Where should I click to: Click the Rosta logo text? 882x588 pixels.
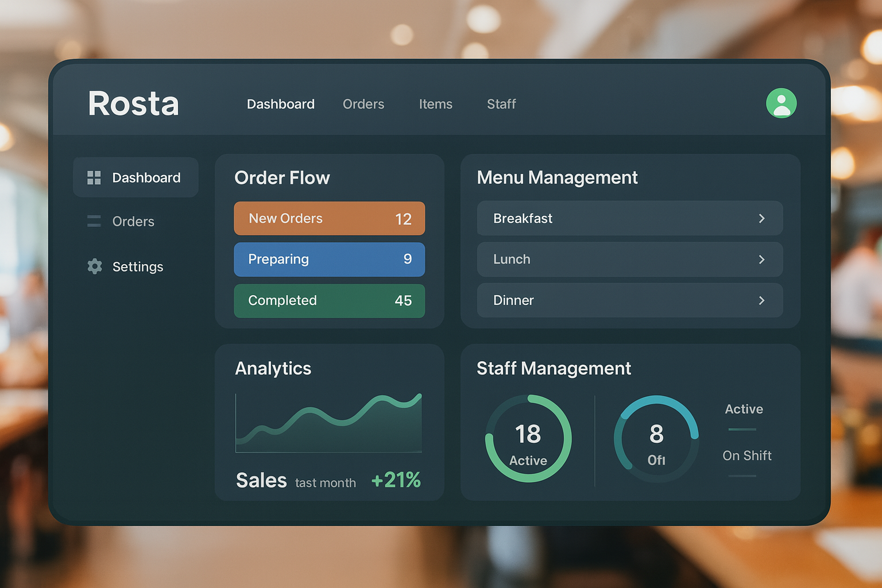click(x=133, y=103)
